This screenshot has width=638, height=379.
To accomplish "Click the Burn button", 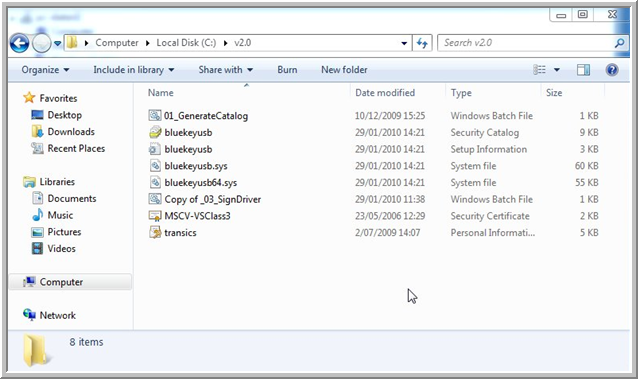I will tap(287, 70).
